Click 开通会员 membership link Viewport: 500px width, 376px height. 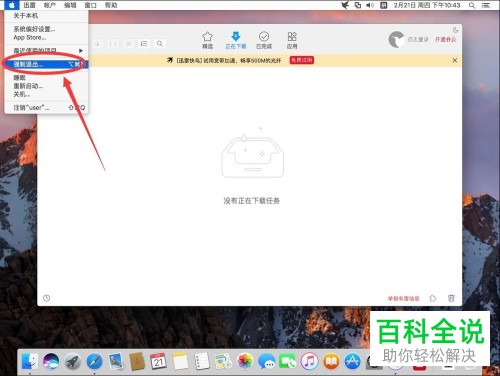pos(445,39)
